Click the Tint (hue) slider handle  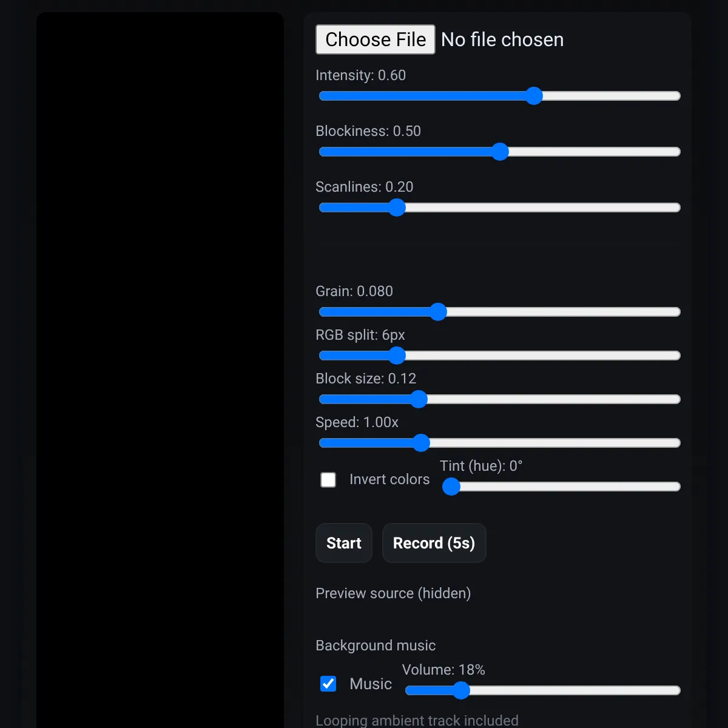pos(451,487)
